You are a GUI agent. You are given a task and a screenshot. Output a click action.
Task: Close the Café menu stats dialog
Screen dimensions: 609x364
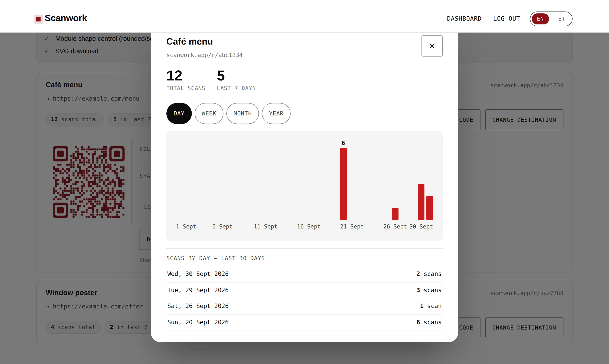click(432, 46)
